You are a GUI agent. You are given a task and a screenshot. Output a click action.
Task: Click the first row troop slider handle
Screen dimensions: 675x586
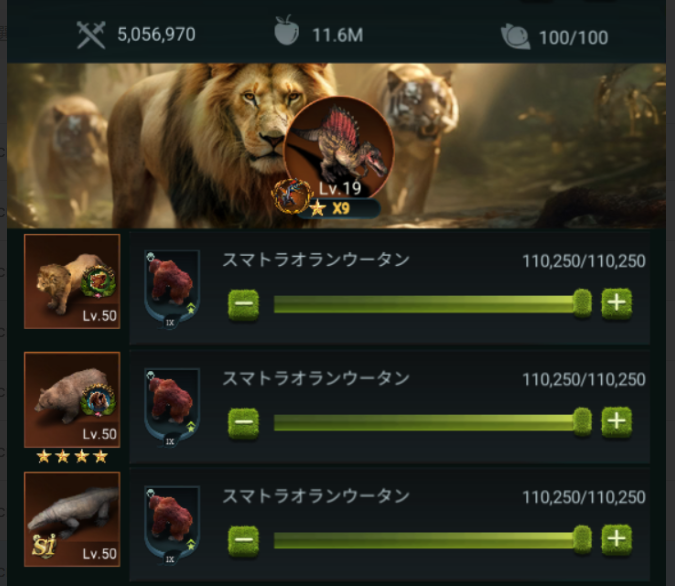582,304
